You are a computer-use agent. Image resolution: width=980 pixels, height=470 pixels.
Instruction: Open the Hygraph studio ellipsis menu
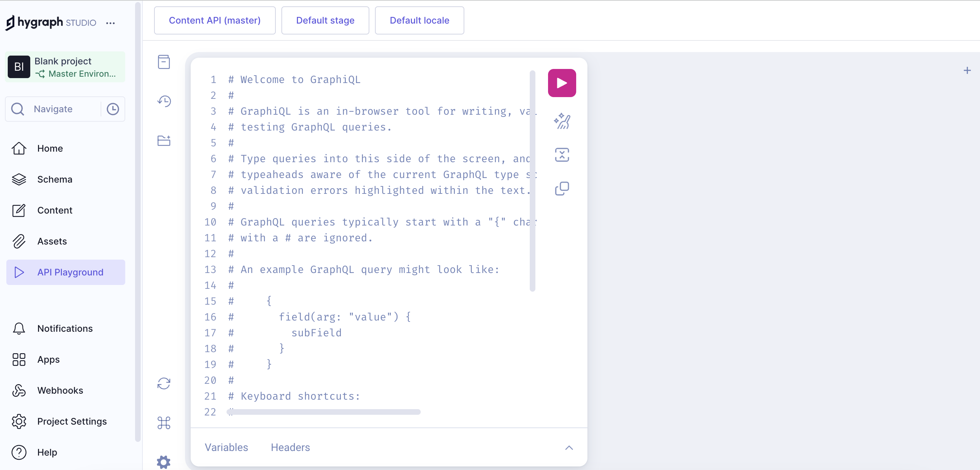[110, 23]
